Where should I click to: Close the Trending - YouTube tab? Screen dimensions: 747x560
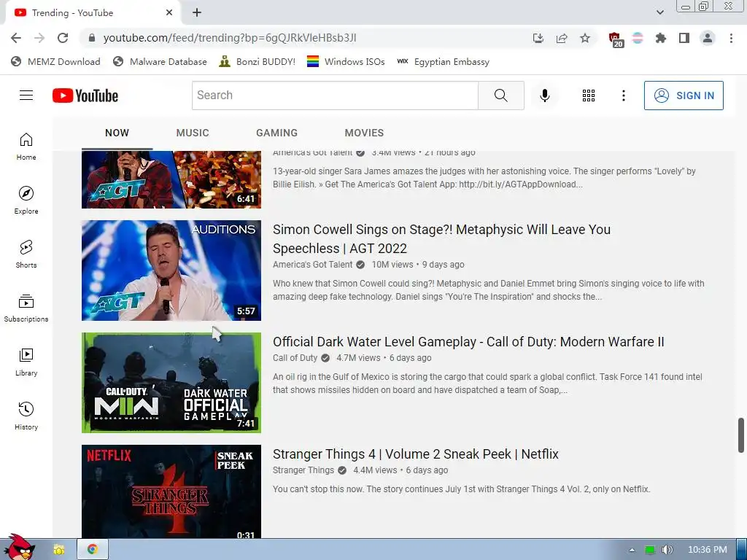(x=169, y=13)
